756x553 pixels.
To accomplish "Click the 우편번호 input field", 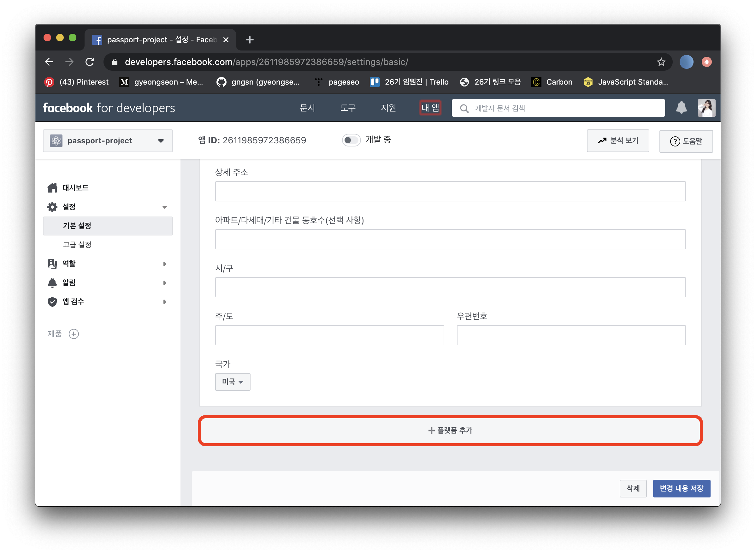I will pyautogui.click(x=571, y=335).
